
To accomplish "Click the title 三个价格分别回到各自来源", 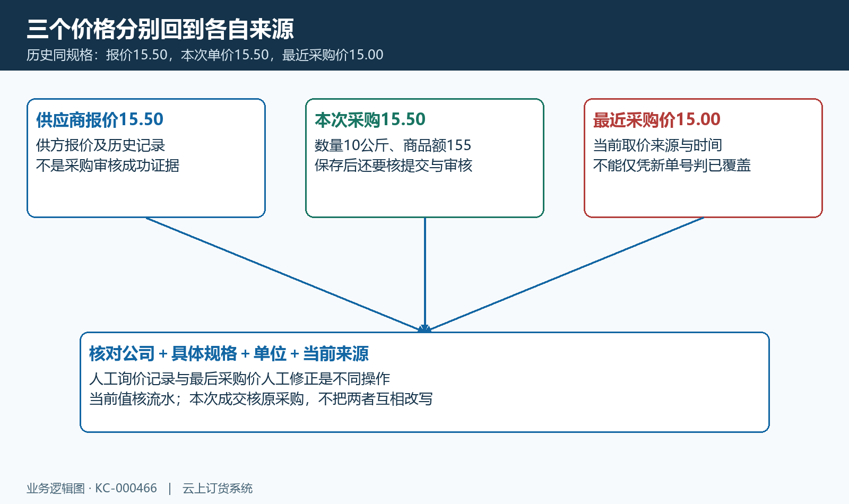I will click(x=160, y=29).
